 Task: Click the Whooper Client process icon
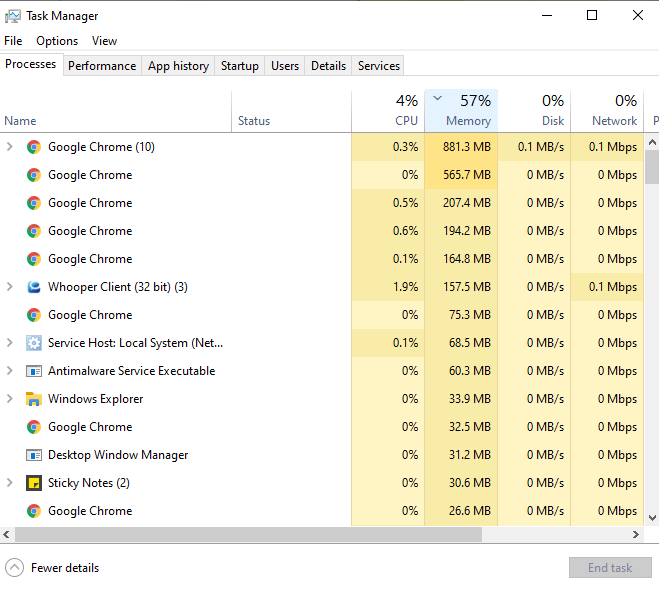pos(34,287)
